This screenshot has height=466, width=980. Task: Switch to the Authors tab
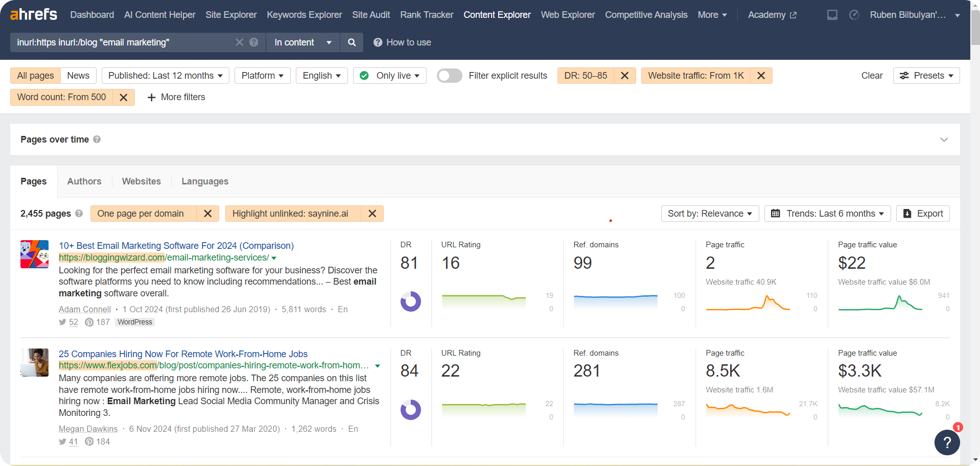[x=84, y=181]
